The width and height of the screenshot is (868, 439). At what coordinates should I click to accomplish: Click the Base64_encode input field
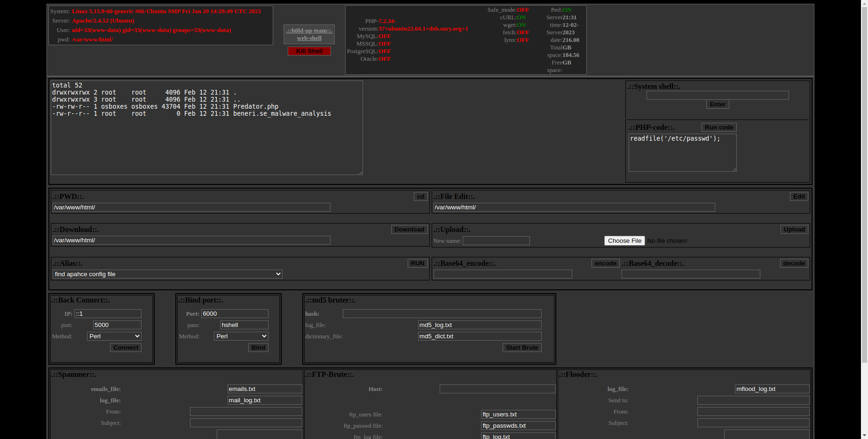click(503, 274)
